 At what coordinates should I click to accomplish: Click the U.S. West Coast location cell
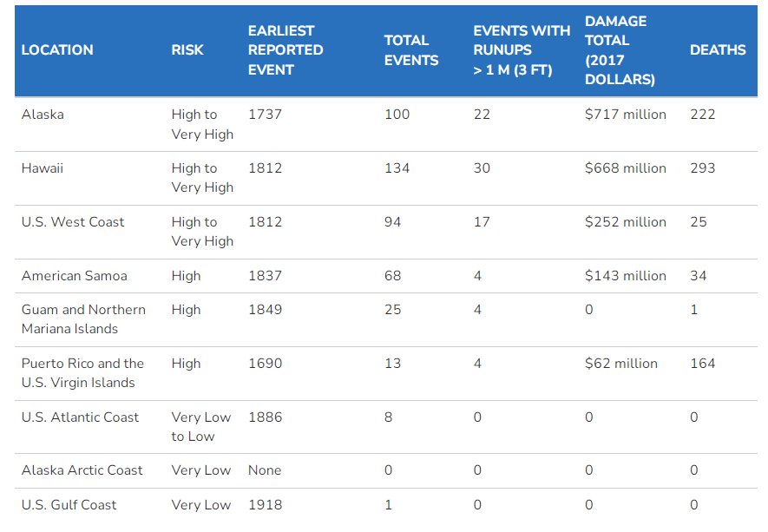click(x=73, y=222)
